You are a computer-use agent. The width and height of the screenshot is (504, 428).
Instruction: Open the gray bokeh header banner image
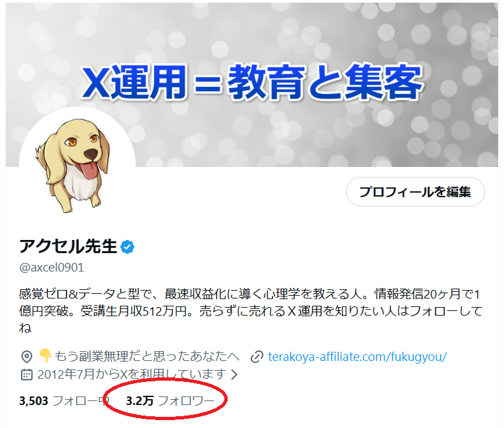[252, 85]
